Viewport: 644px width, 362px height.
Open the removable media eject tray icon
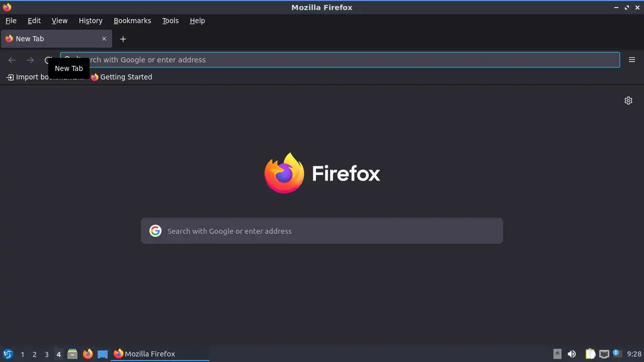[557, 354]
